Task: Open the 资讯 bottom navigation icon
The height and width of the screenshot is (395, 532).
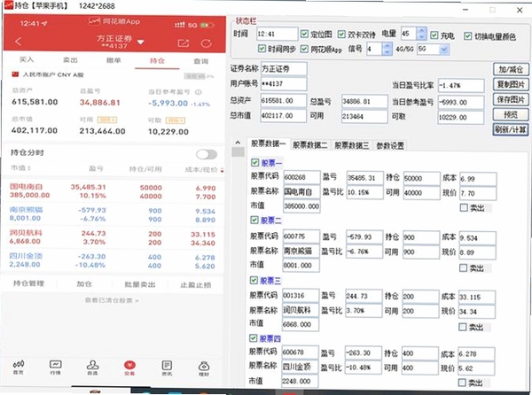Action: [x=167, y=368]
